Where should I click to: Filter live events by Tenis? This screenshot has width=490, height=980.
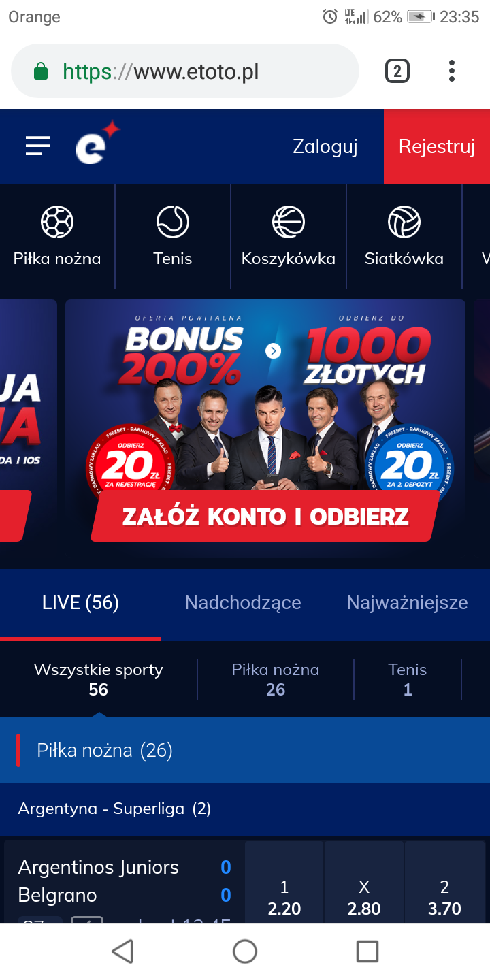click(408, 679)
